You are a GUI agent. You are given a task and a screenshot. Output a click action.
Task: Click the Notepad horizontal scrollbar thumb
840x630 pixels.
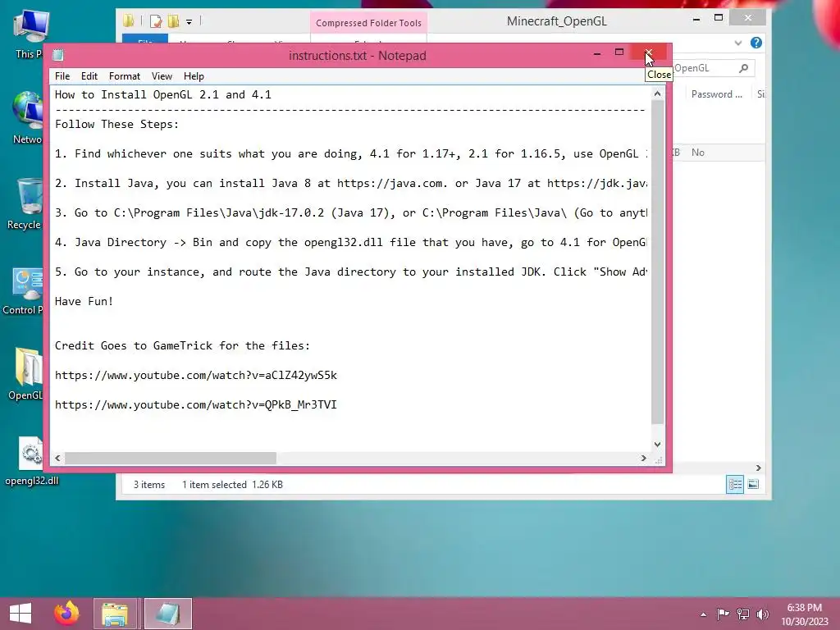171,458
